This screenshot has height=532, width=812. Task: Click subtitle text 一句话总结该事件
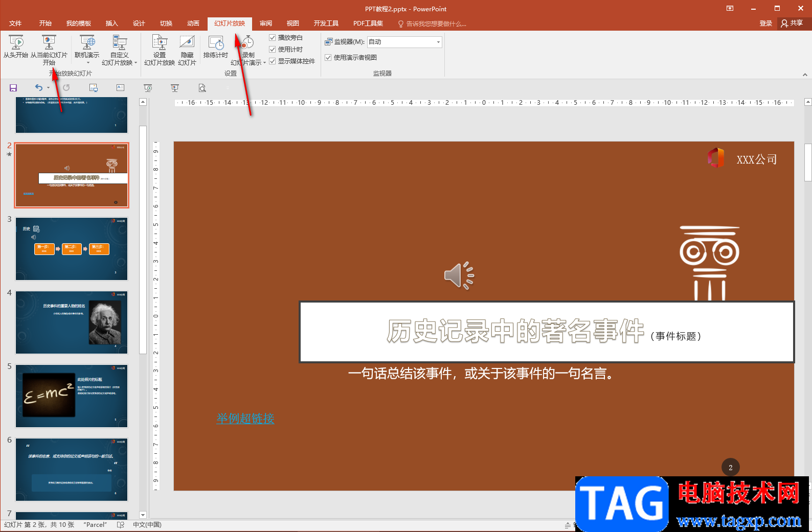[400, 374]
